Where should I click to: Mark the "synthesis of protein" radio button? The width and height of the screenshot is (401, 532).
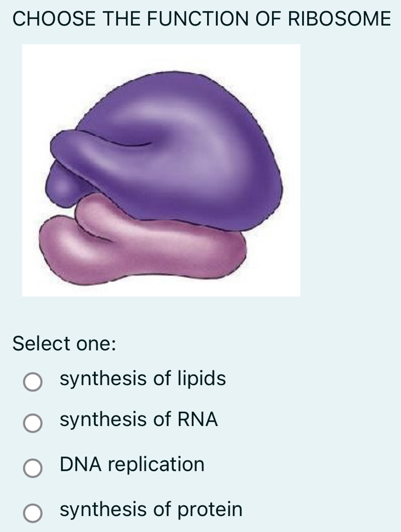[32, 513]
